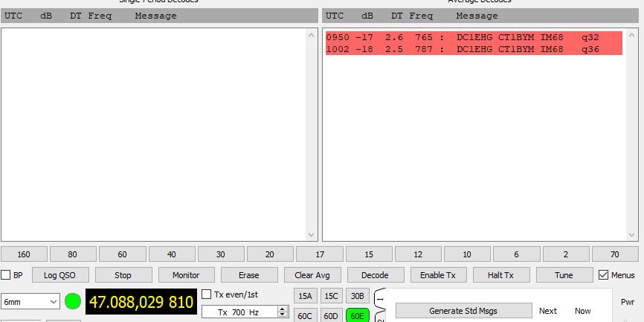This screenshot has width=644, height=322.
Task: Increase Tx frequency with up arrow
Action: [283, 309]
